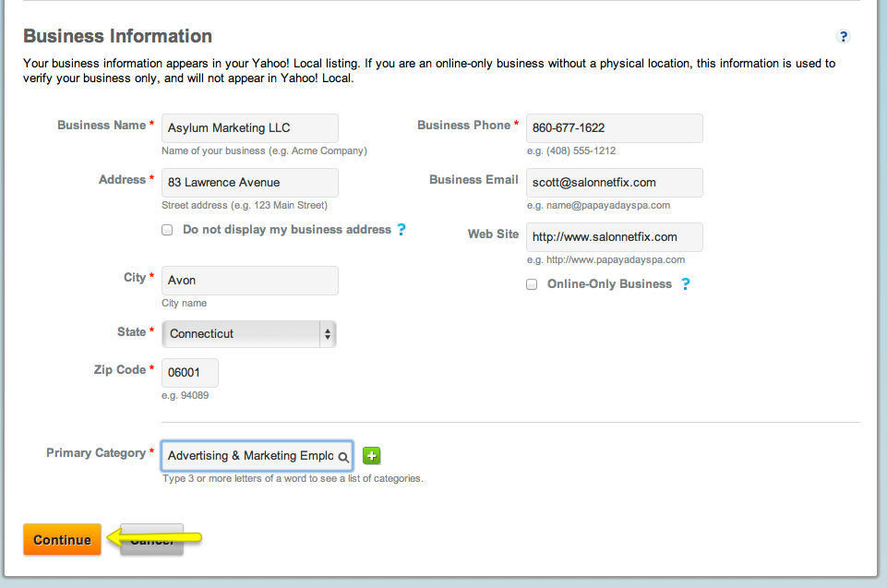Focus the Business Phone field
The height and width of the screenshot is (588, 887).
coord(614,128)
